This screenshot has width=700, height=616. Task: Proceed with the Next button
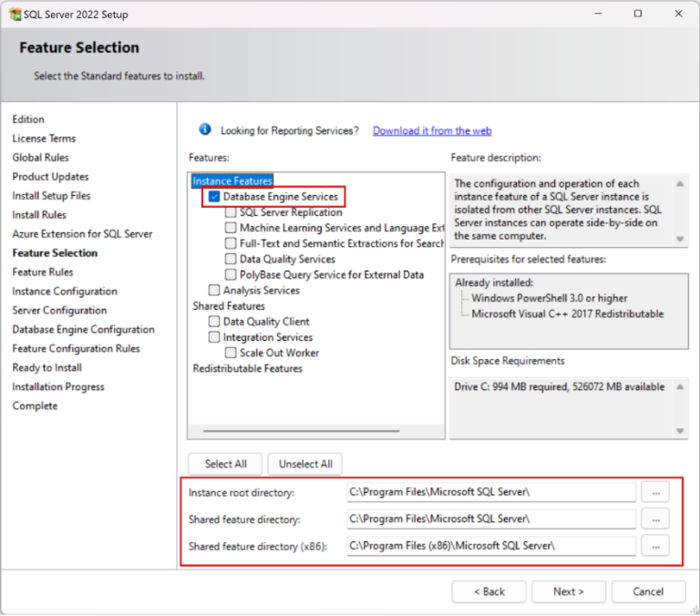[x=569, y=591]
